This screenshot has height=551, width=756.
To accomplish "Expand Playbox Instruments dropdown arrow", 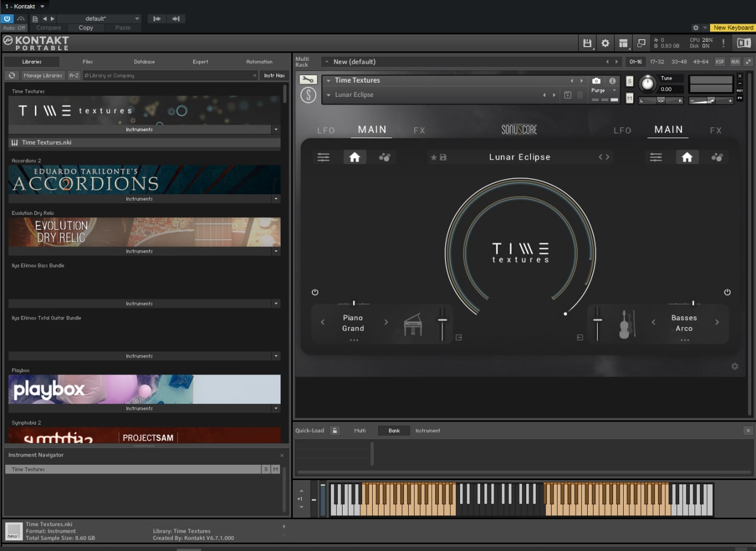I will click(276, 409).
